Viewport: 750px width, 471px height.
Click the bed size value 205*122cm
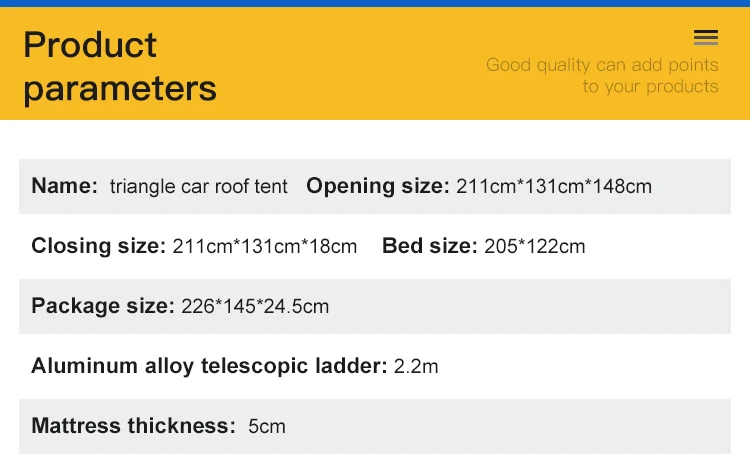[535, 246]
